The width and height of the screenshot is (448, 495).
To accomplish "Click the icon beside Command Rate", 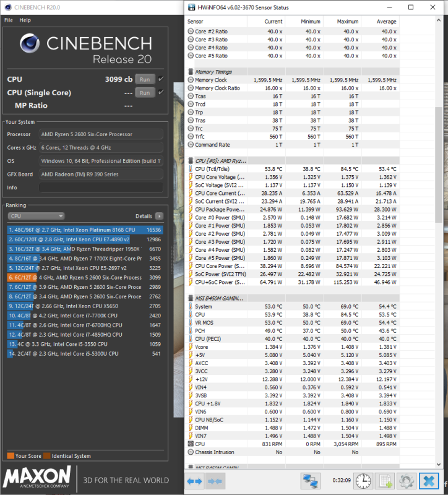I will (191, 145).
